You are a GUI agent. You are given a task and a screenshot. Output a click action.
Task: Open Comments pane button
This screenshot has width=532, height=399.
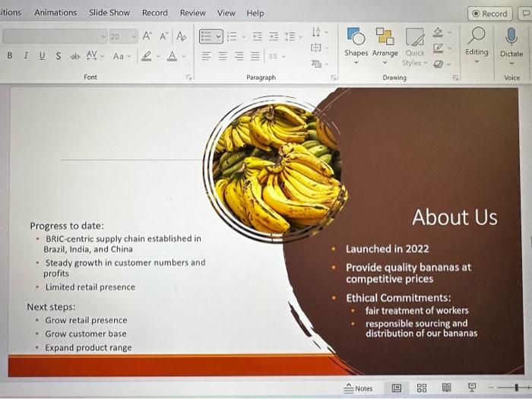[x=525, y=14]
